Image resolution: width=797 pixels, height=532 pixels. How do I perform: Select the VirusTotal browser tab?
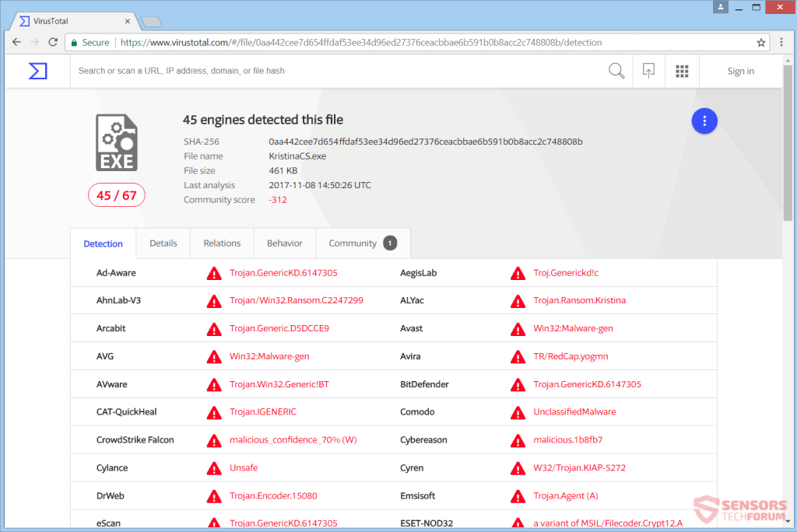coord(74,21)
